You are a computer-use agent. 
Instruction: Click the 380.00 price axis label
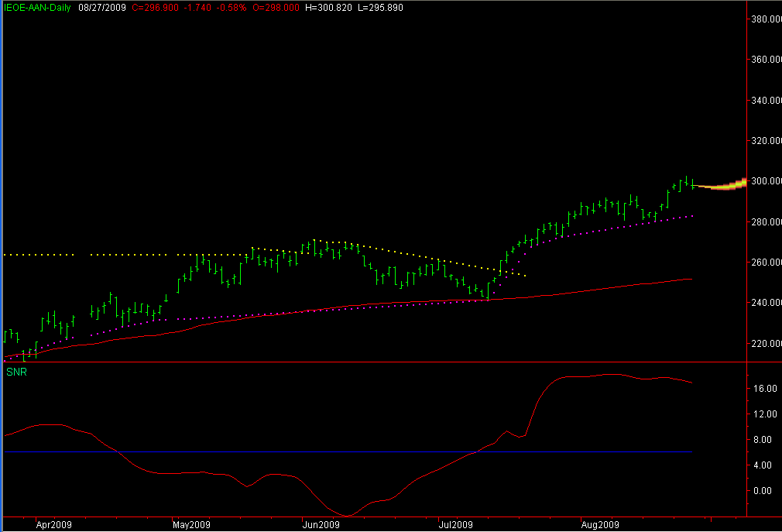click(764, 19)
